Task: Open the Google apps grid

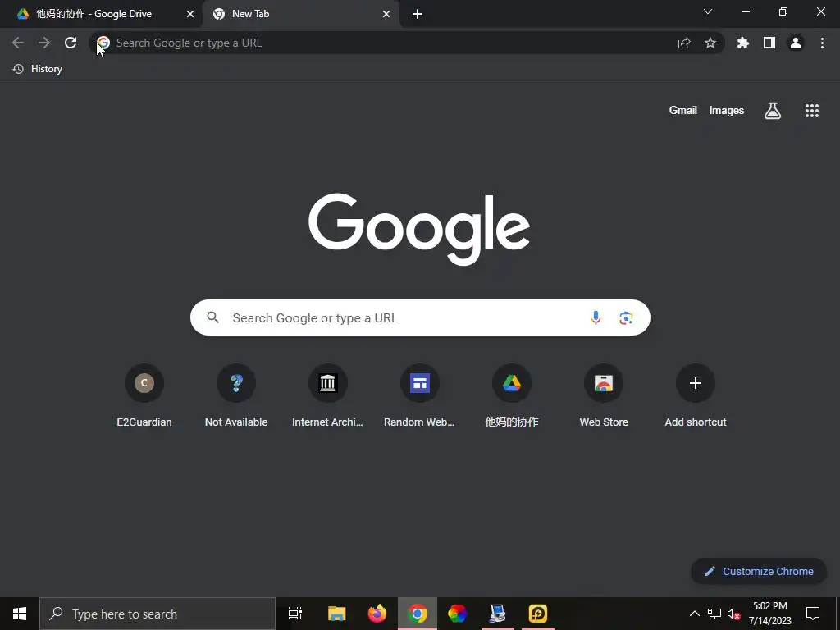Action: click(812, 111)
